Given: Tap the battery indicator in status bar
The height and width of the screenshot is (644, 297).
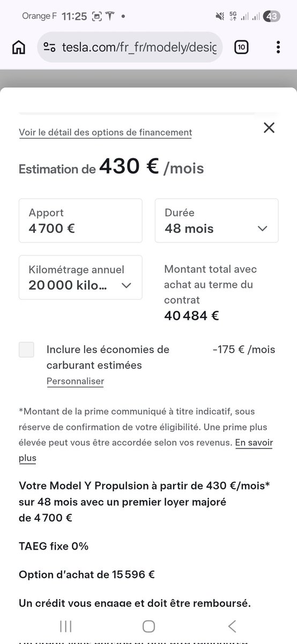Looking at the screenshot, I should coord(272,17).
